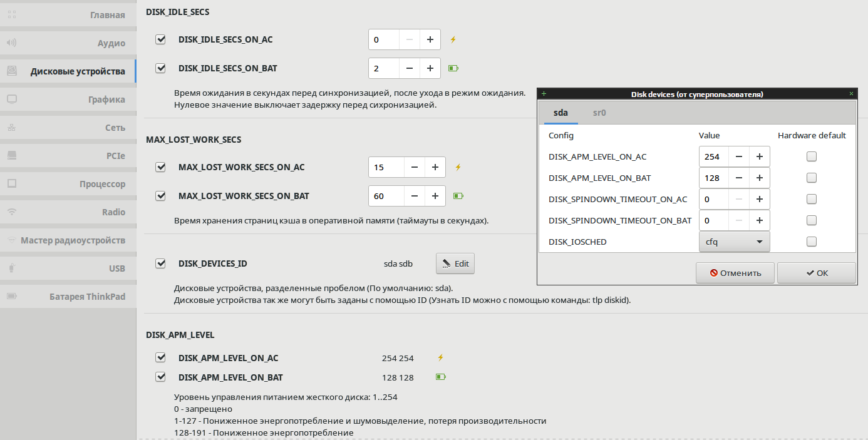Click the Мастер радиоустройств dots icon
The width and height of the screenshot is (868, 440).
pos(12,240)
